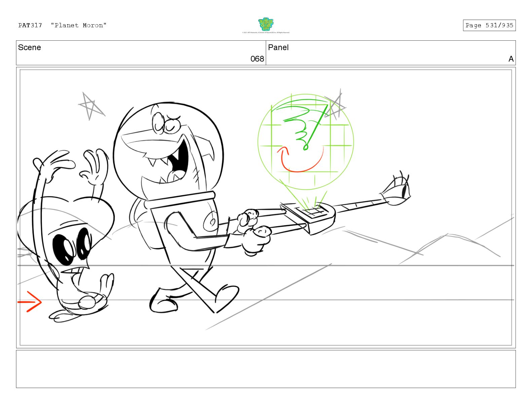Click the panel letter 'A'

coord(511,59)
